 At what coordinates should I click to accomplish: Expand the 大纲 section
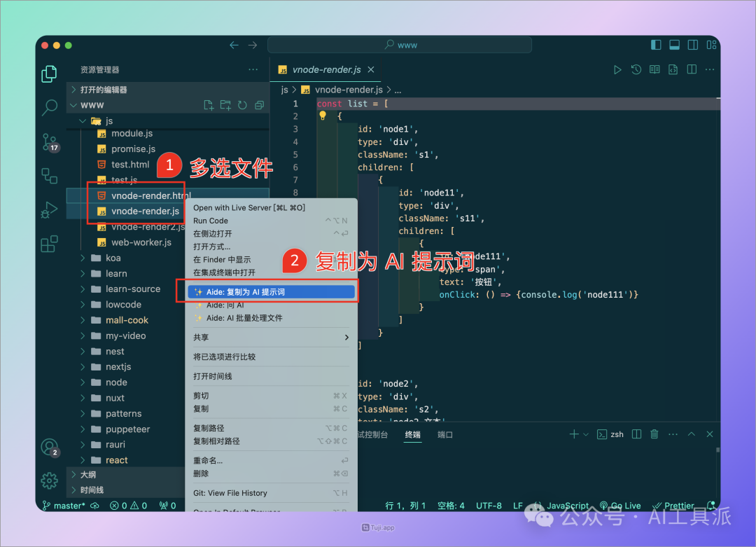(125, 475)
